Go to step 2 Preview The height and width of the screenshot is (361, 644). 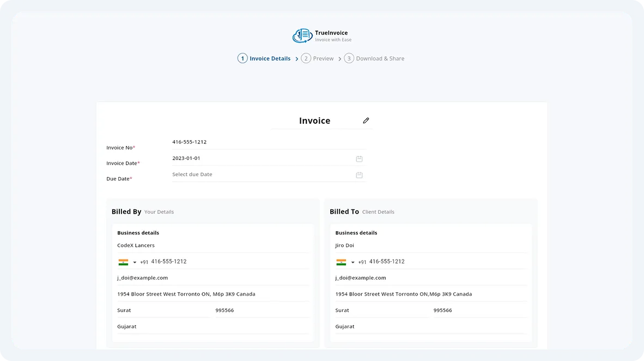[x=318, y=58]
